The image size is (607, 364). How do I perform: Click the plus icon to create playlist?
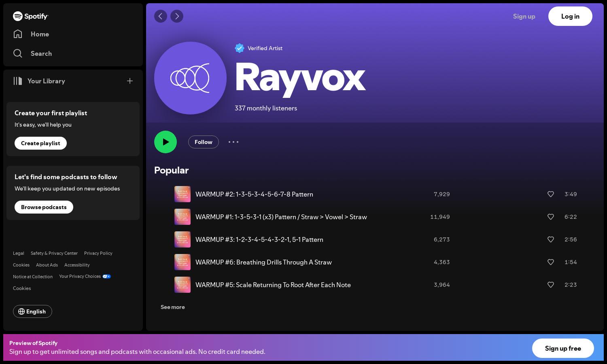130,81
